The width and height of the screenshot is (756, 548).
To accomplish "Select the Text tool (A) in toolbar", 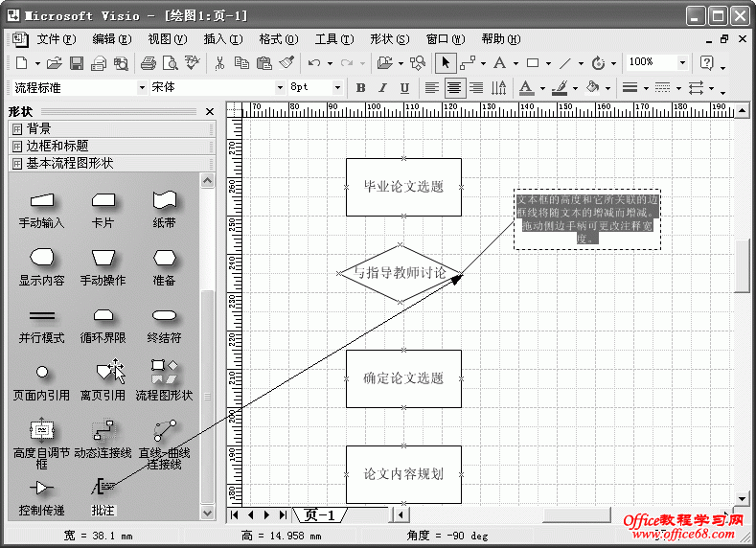I will [x=499, y=63].
